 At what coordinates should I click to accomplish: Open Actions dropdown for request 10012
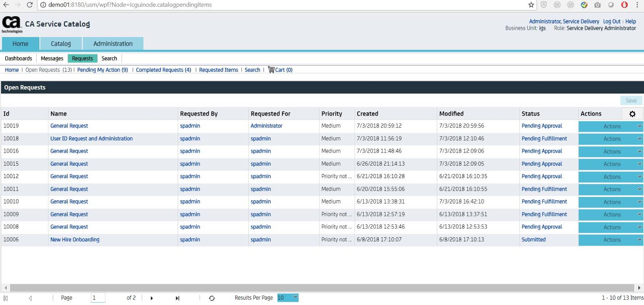pos(611,177)
